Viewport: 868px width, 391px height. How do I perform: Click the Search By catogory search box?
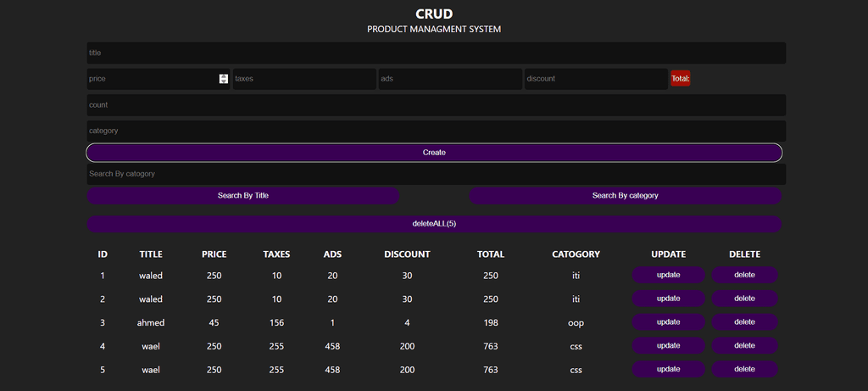[x=437, y=174]
